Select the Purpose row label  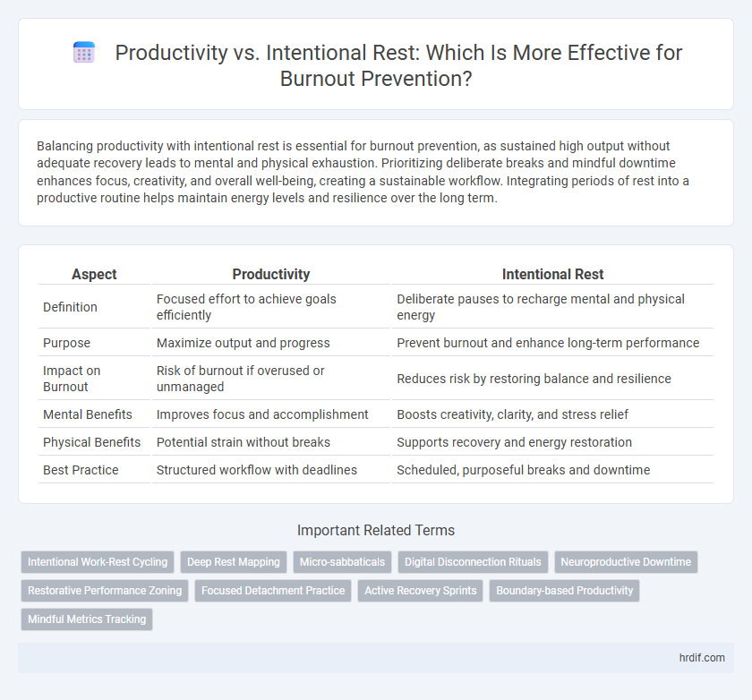point(66,343)
